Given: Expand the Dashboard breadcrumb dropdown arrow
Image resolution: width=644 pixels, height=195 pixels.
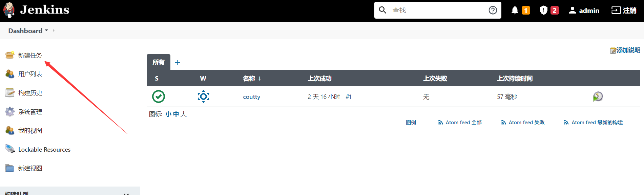Looking at the screenshot, I should coord(46,30).
